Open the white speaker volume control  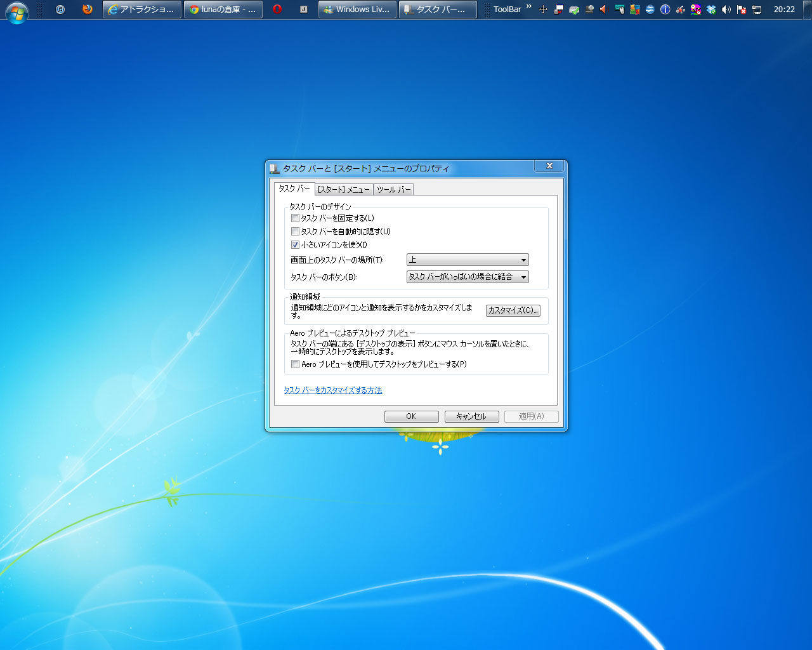(726, 10)
